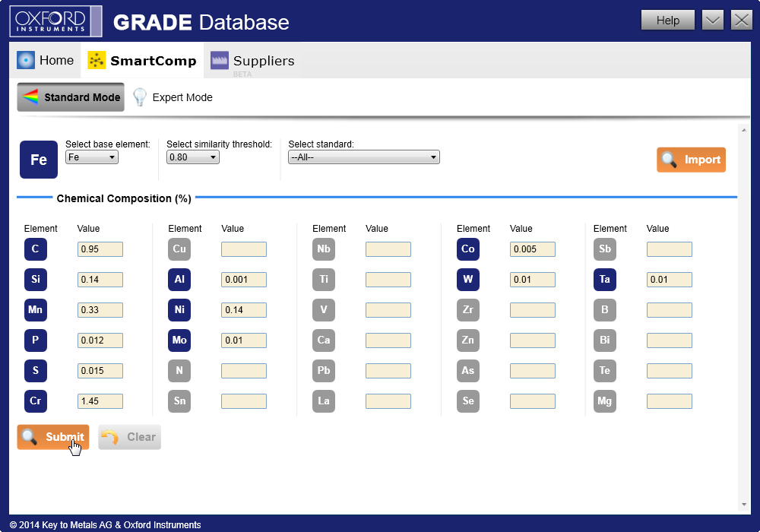Open the Home tab
The height and width of the screenshot is (532, 760).
46,60
